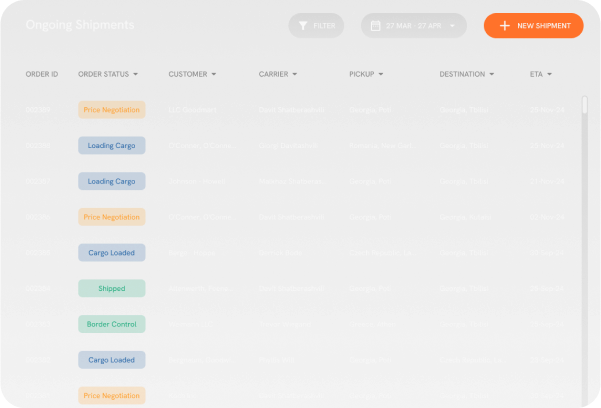This screenshot has width=601, height=408.
Task: Open the Carrier column sort dropdown
Action: [297, 74]
